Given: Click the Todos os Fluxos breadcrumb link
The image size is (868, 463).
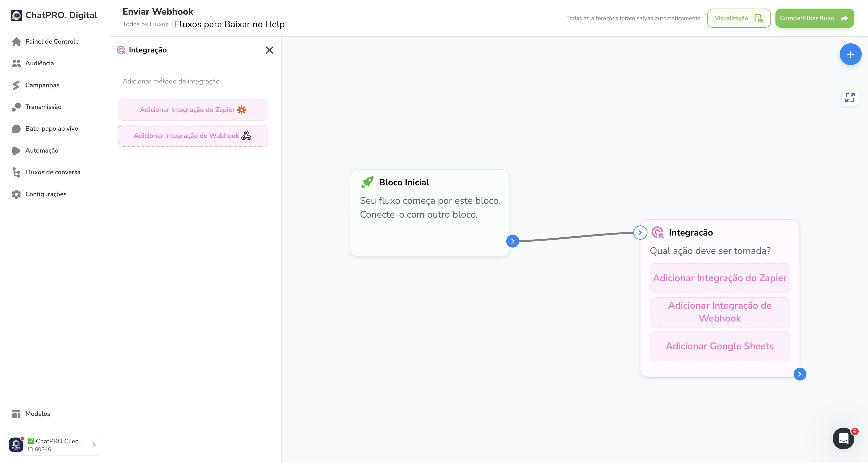Looking at the screenshot, I should [x=145, y=24].
